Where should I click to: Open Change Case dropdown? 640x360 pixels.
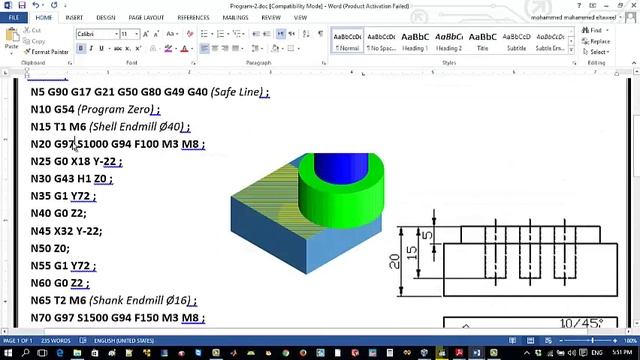(172, 34)
